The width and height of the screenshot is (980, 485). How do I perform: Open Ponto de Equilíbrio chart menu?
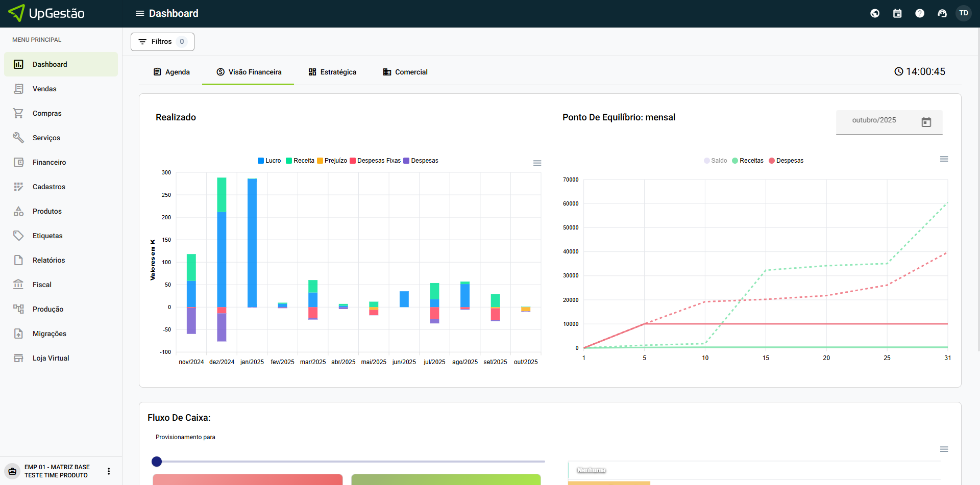click(x=944, y=159)
